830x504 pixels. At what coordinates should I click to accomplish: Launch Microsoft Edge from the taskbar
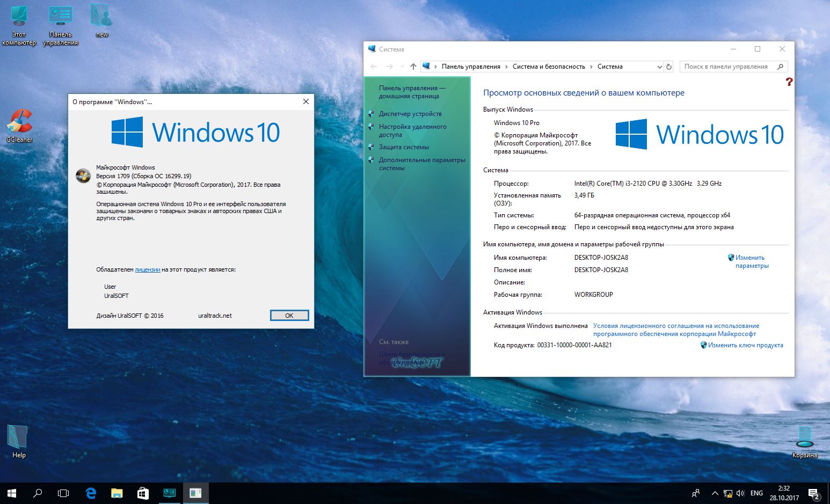click(91, 493)
